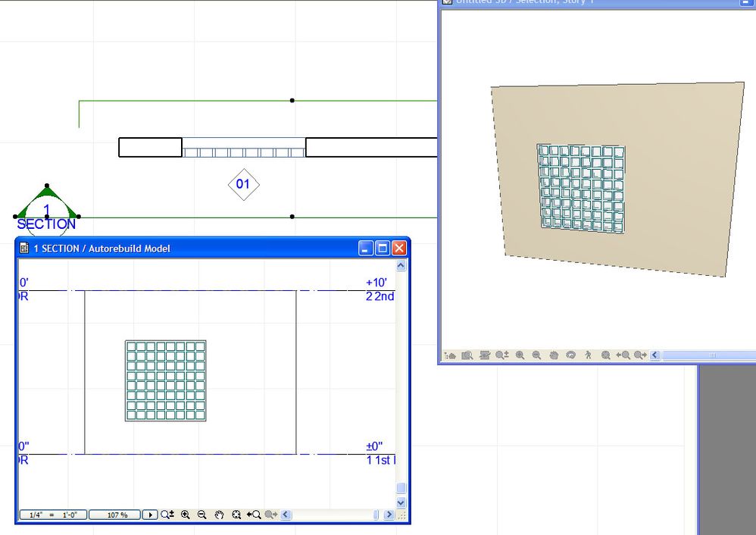Fit model in 3D window
Viewport: 756px width, 535px height.
(x=605, y=355)
